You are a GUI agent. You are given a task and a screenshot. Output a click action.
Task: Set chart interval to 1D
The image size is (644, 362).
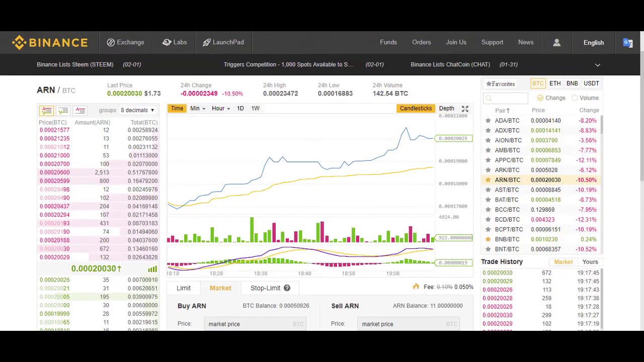[240, 109]
